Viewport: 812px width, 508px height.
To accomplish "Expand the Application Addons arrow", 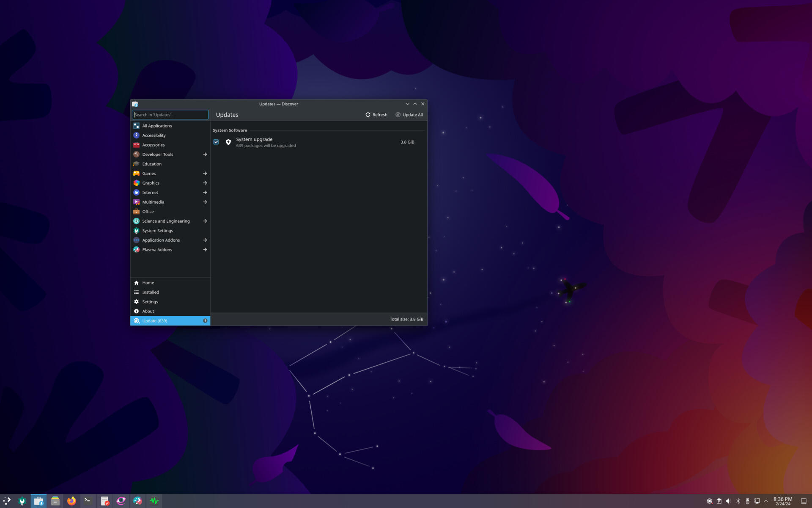I will [x=205, y=240].
